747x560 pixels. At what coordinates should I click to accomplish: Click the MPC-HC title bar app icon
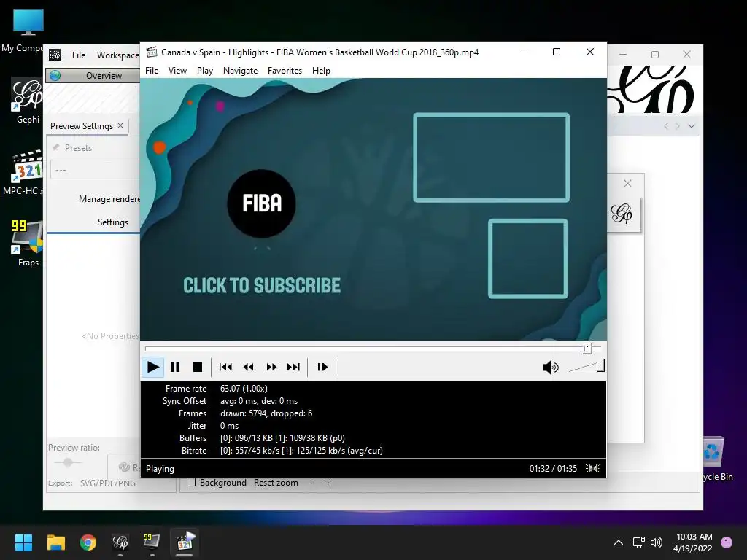point(152,52)
